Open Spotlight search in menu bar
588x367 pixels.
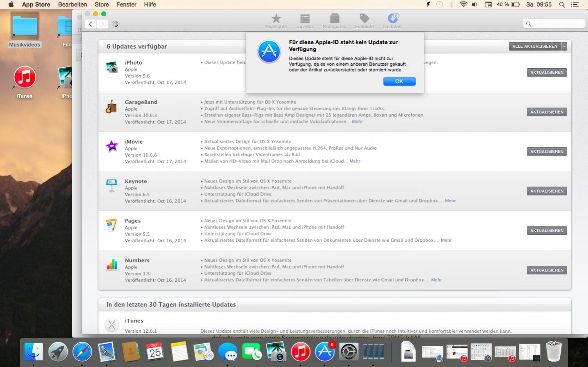tap(562, 4)
